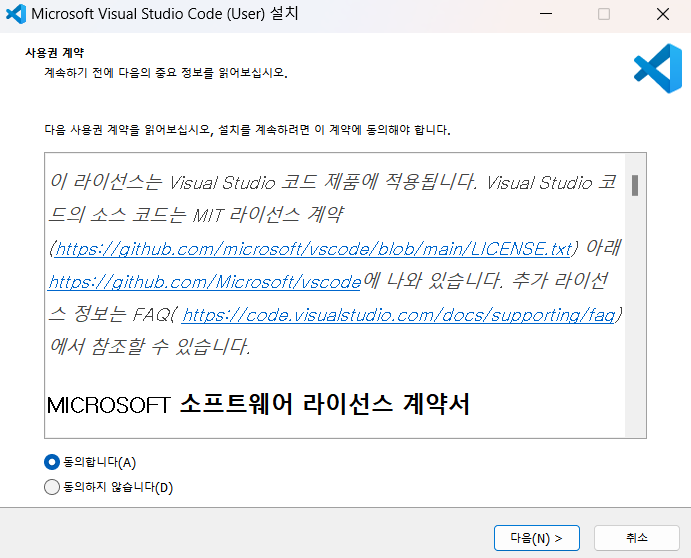Open the LICENSE.txt GitHub link

point(313,249)
